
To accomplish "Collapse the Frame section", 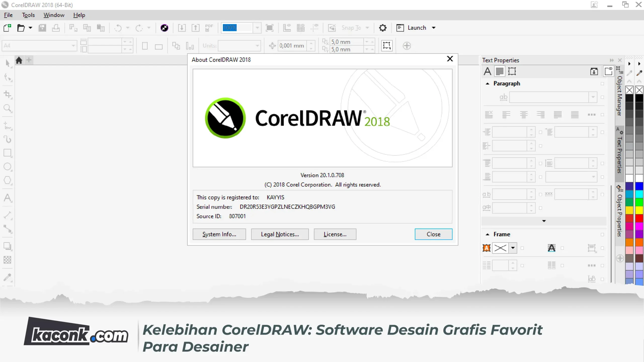I will [x=488, y=234].
